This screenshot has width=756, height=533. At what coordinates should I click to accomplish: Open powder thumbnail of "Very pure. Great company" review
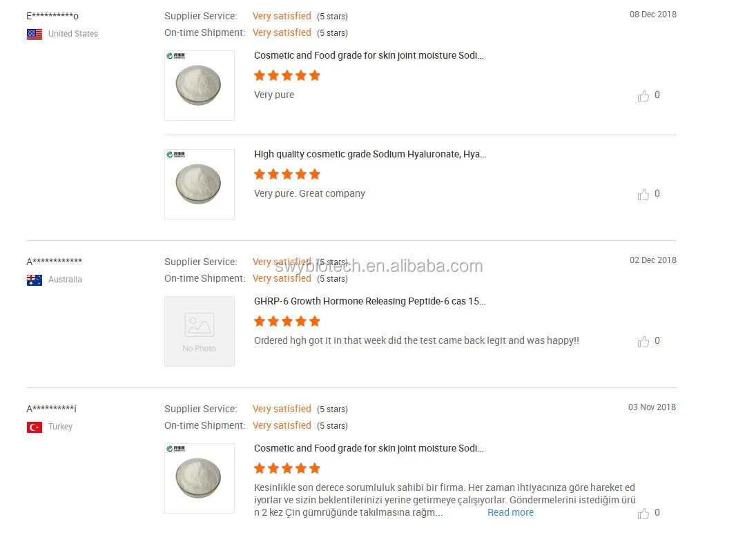(x=200, y=184)
